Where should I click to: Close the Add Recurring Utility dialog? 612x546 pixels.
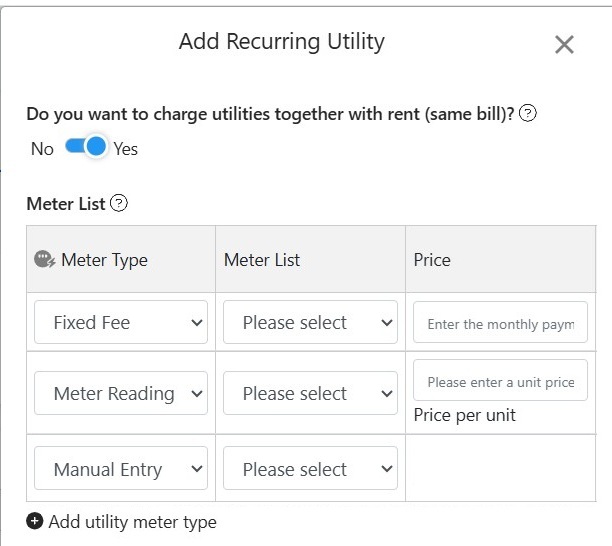click(564, 45)
